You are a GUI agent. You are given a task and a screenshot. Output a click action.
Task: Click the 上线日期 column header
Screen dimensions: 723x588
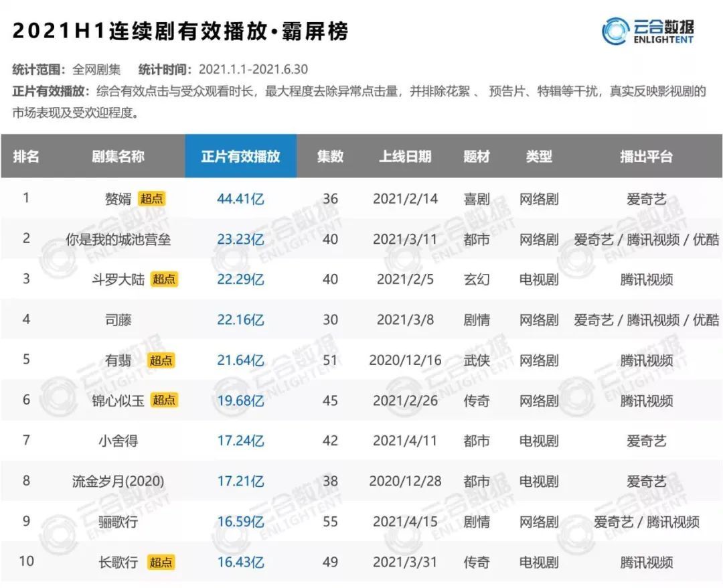tap(405, 157)
